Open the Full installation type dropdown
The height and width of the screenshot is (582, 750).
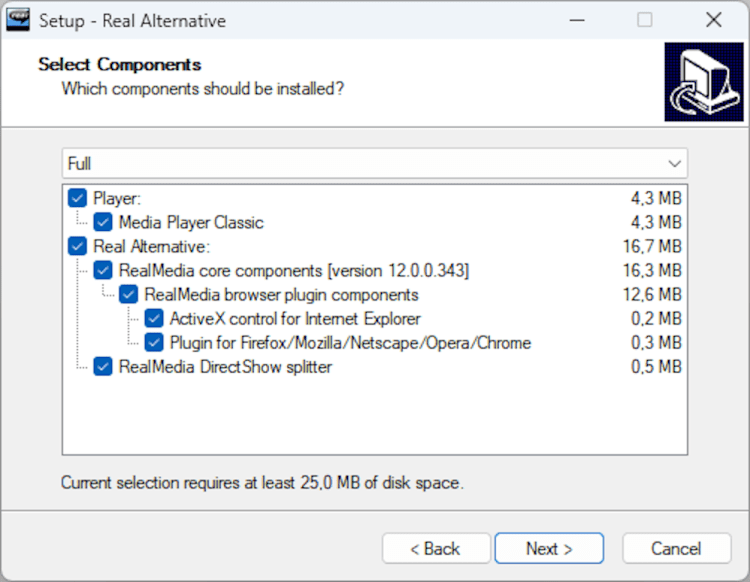360,163
